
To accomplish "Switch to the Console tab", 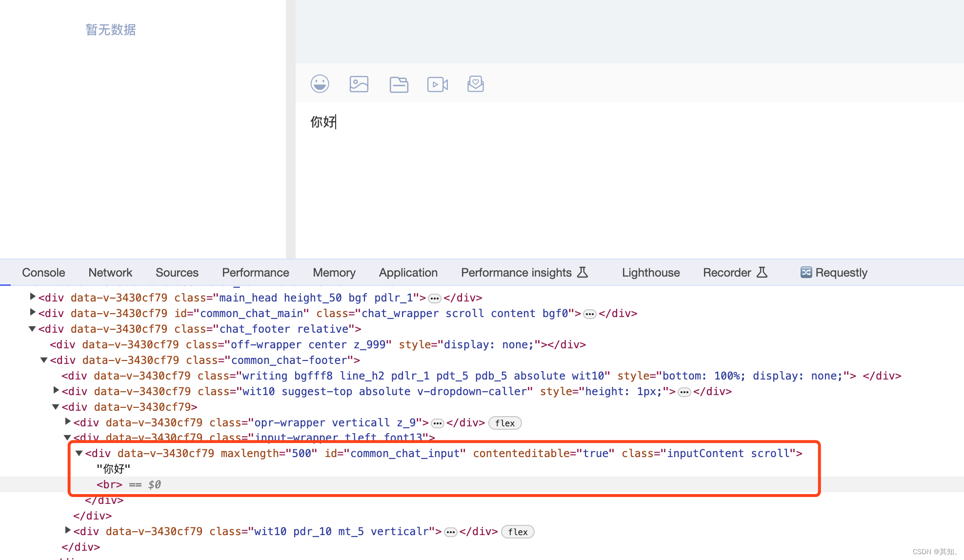I will tap(43, 272).
